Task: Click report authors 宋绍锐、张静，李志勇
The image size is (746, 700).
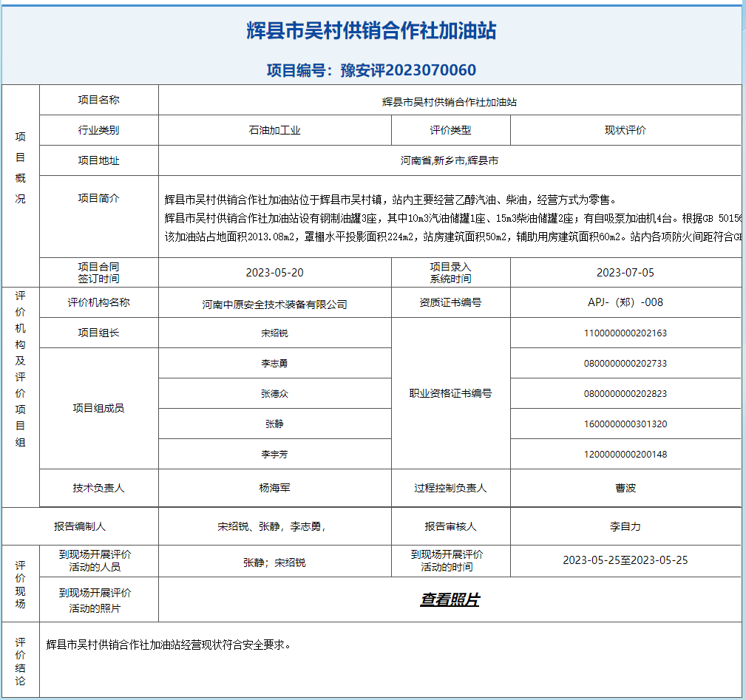Action: (271, 526)
